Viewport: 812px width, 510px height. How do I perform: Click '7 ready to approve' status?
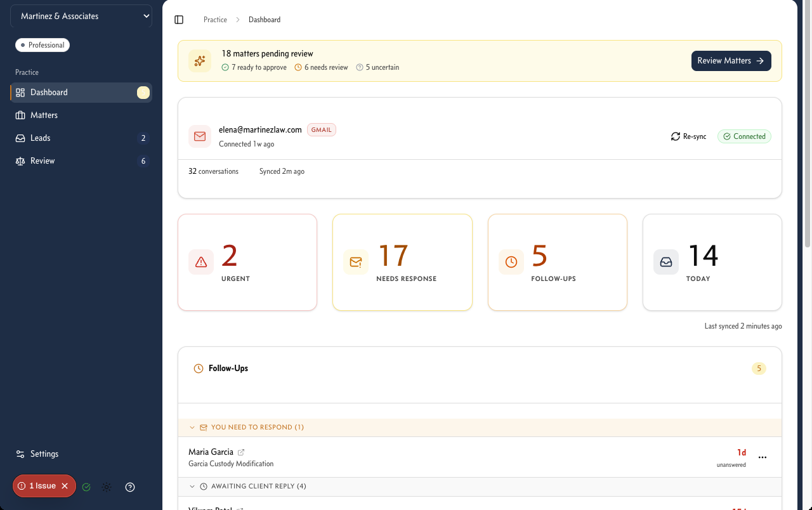(254, 67)
